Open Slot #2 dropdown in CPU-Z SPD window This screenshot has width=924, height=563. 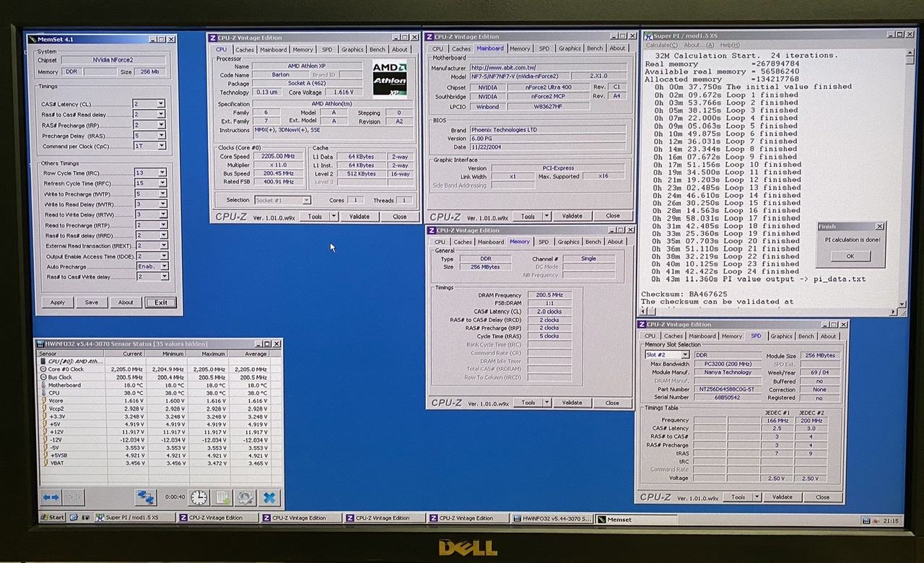(684, 355)
